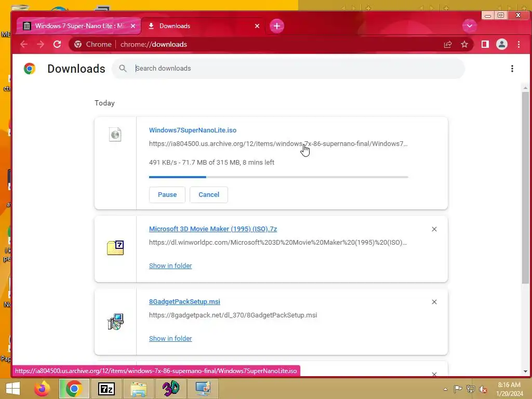The image size is (532, 399).
Task: Show hidden tray icons arrow
Action: click(445, 389)
